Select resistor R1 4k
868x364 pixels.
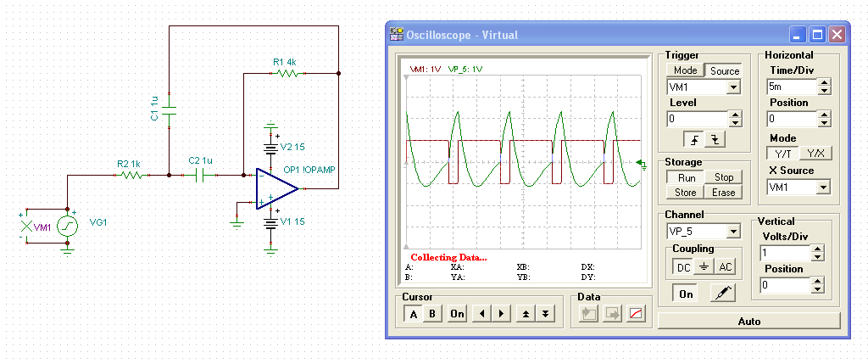(x=288, y=73)
